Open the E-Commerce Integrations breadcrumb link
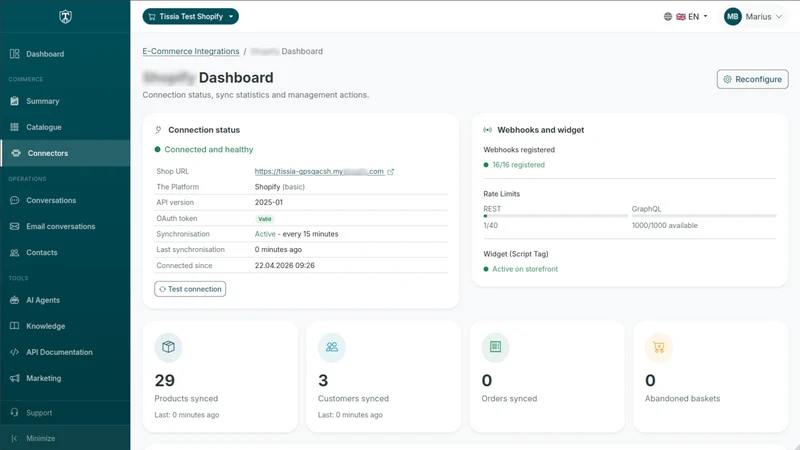 pos(191,51)
